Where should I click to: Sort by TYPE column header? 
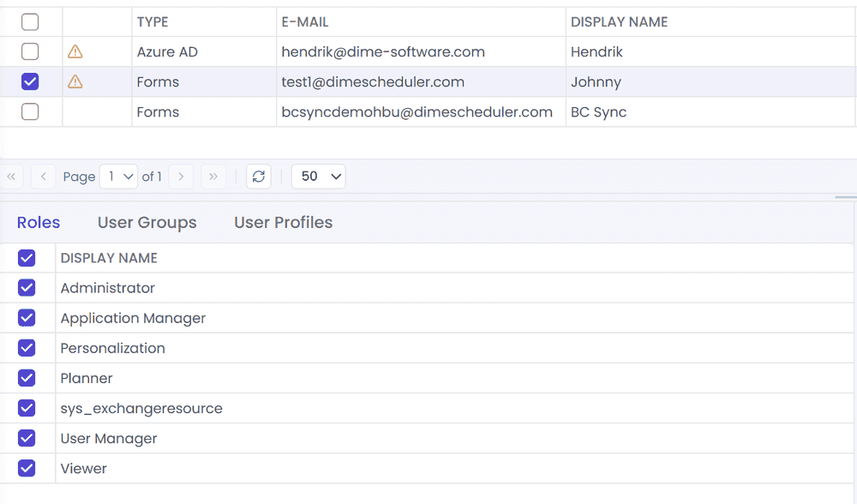coord(153,22)
